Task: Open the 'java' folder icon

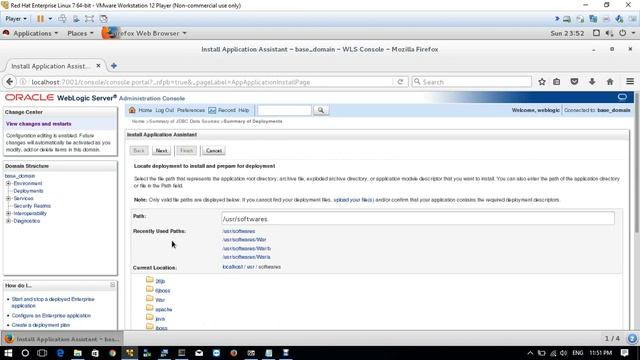Action: point(150,318)
